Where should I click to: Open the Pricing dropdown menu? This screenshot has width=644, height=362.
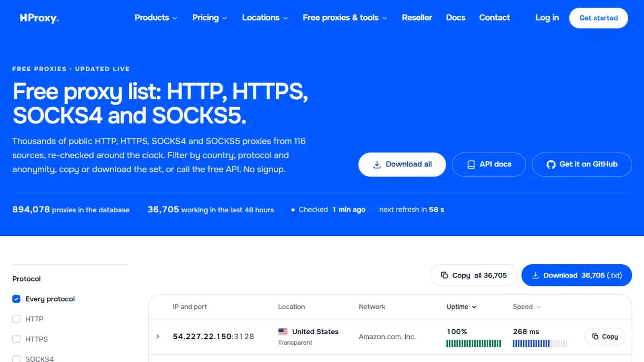pyautogui.click(x=209, y=18)
